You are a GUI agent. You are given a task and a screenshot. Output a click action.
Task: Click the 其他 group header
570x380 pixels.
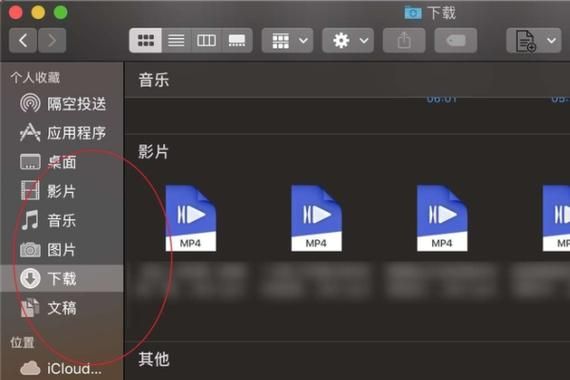154,359
